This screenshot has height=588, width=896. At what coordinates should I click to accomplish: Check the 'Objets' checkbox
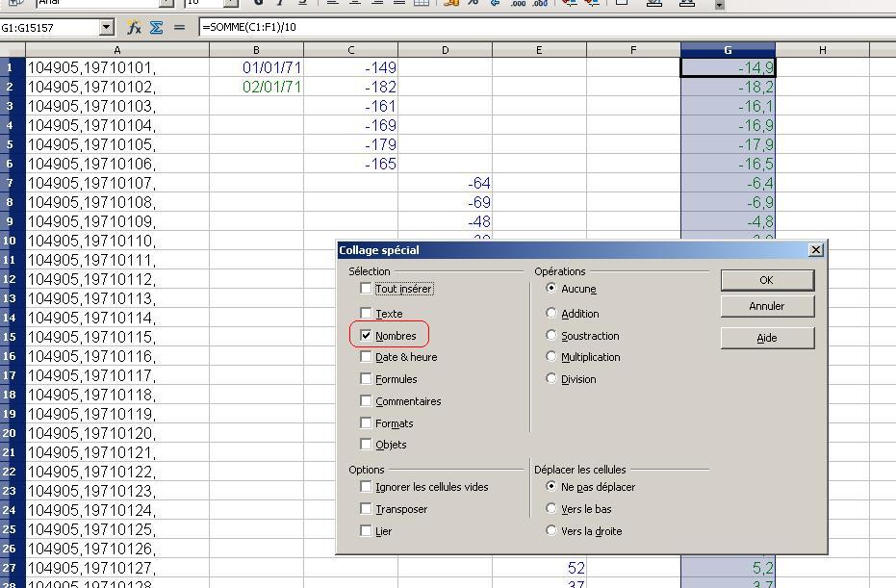click(x=366, y=444)
